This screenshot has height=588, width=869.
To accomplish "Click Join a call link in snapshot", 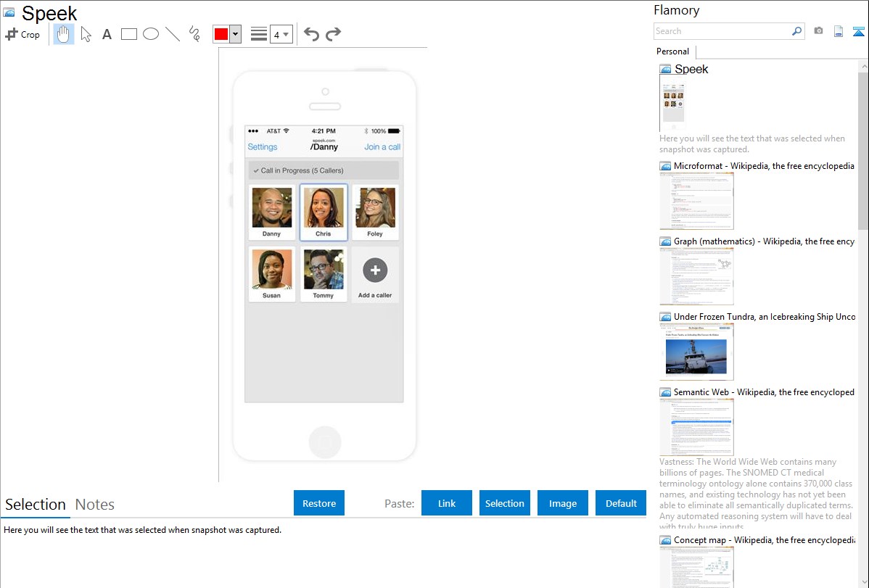I will [382, 147].
